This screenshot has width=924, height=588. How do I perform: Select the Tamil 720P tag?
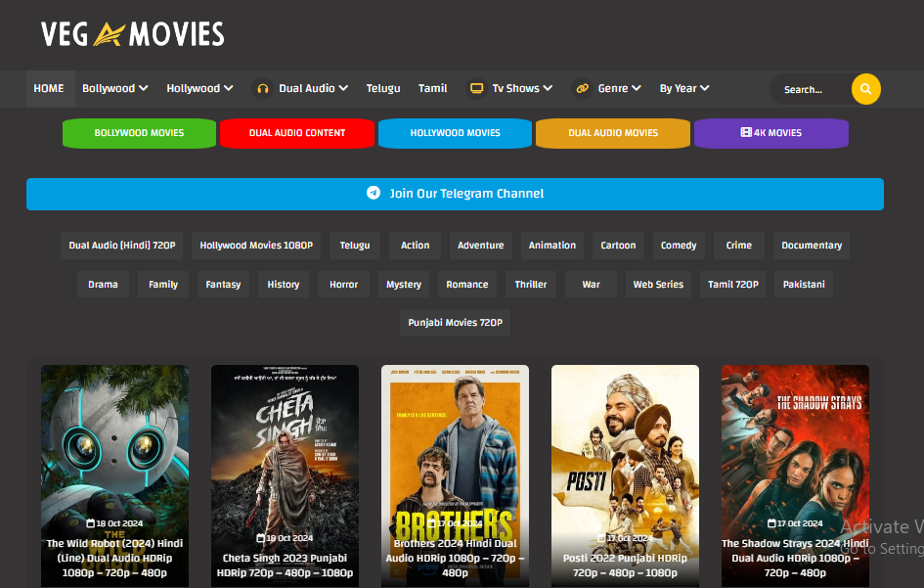[733, 285]
